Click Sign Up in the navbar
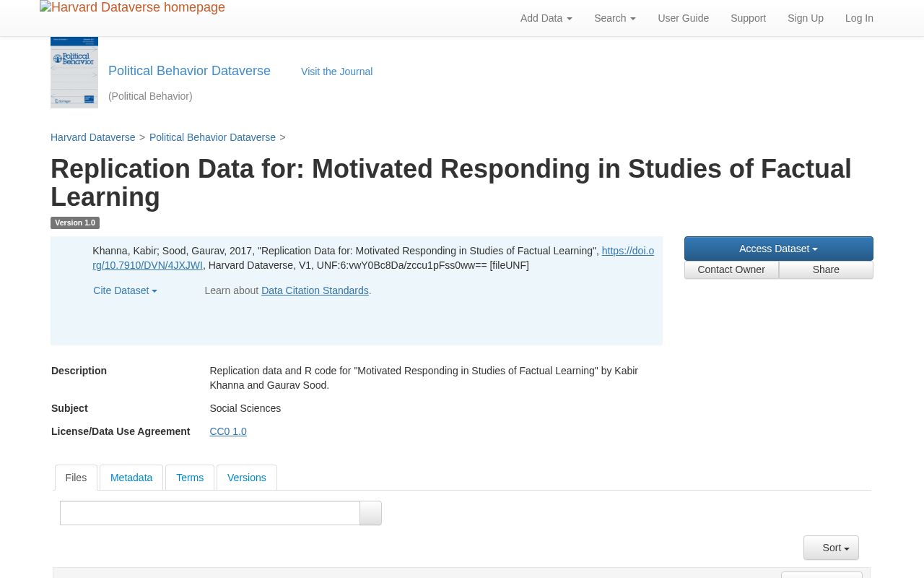Image resolution: width=924 pixels, height=578 pixels. click(806, 18)
